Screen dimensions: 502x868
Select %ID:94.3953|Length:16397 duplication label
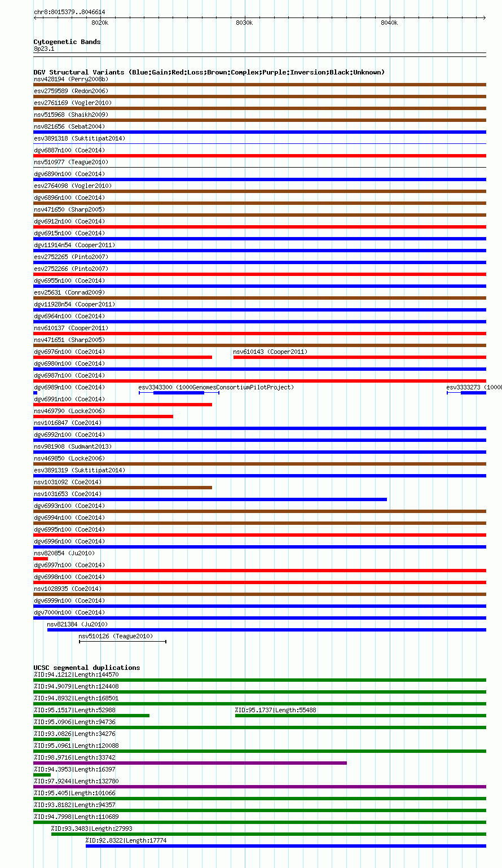point(74,769)
